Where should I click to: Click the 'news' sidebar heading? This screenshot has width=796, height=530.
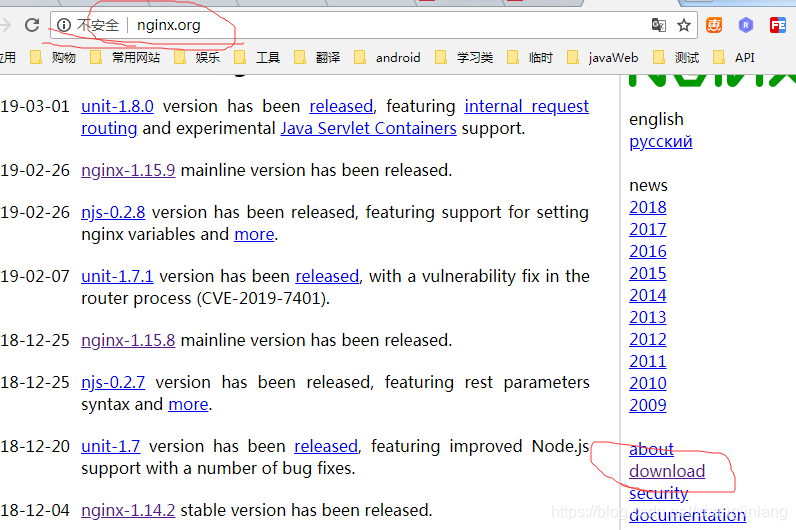[648, 185]
